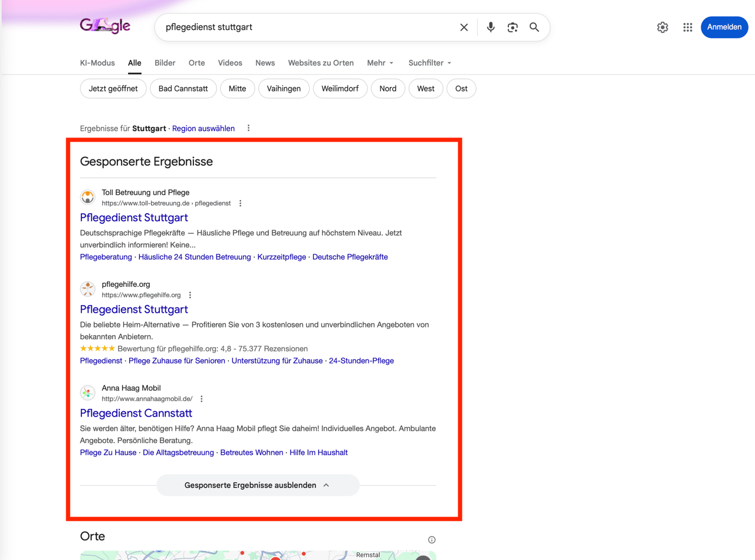Click the Google logo
755x560 pixels.
tap(105, 26)
